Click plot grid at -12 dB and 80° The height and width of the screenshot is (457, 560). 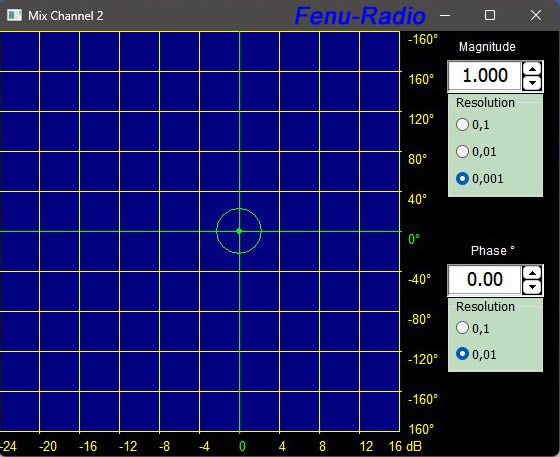tap(119, 151)
